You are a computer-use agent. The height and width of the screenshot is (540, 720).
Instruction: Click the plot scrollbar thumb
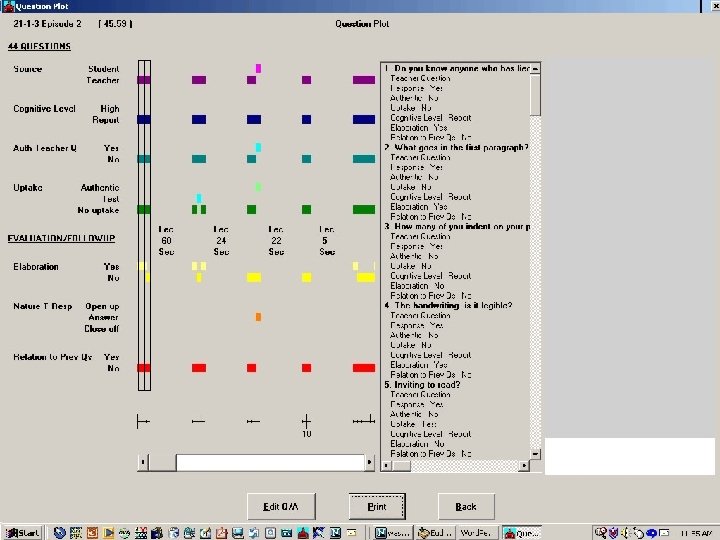162,462
